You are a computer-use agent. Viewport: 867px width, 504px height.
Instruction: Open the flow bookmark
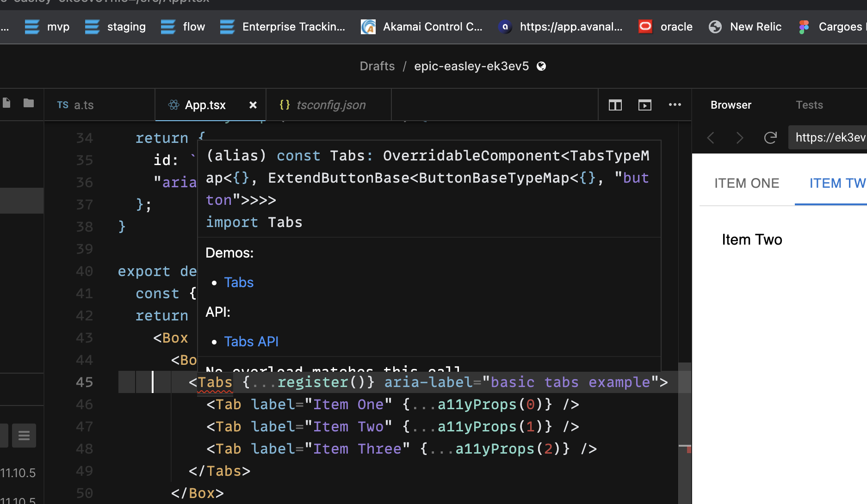[x=183, y=27]
